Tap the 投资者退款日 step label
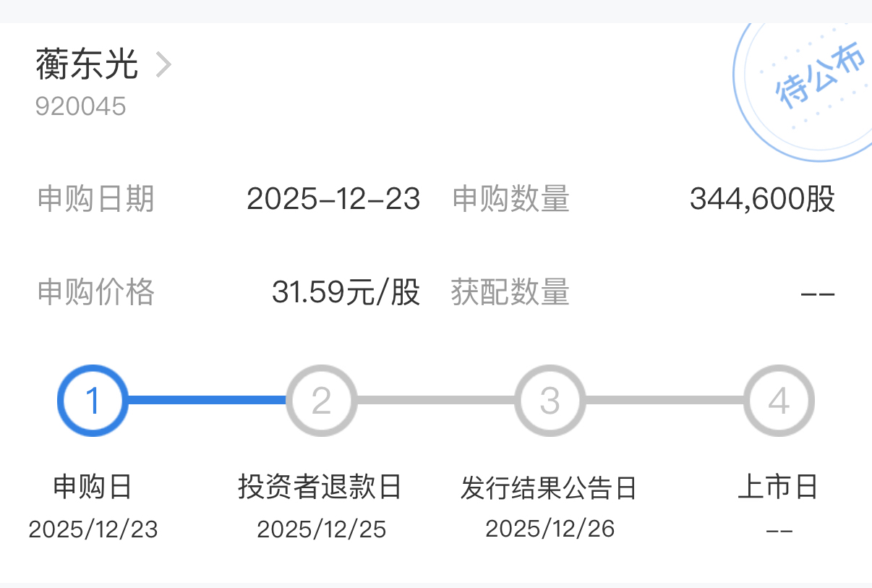This screenshot has height=588, width=872. (320, 487)
